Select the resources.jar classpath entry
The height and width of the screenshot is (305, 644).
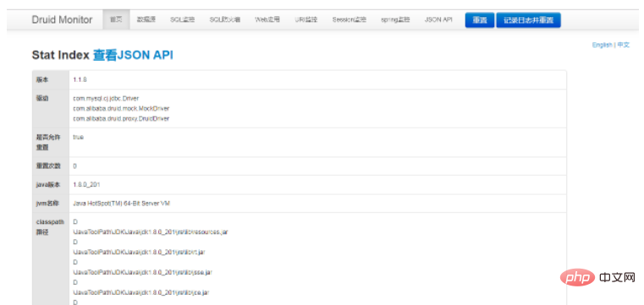coord(151,232)
